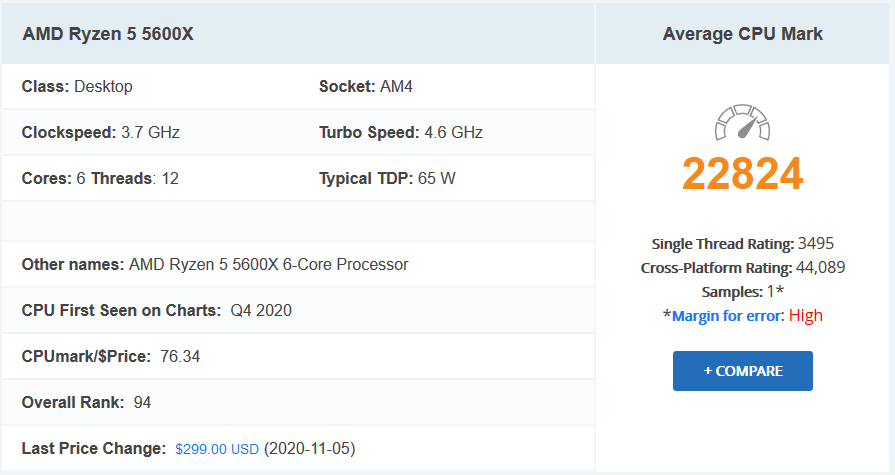Click the Samples count text

[x=743, y=292]
